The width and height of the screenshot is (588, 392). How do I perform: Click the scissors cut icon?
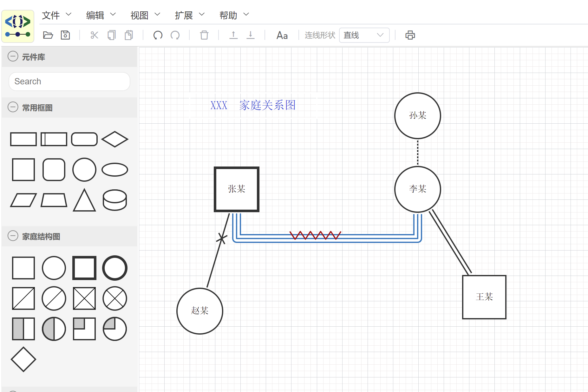click(94, 35)
